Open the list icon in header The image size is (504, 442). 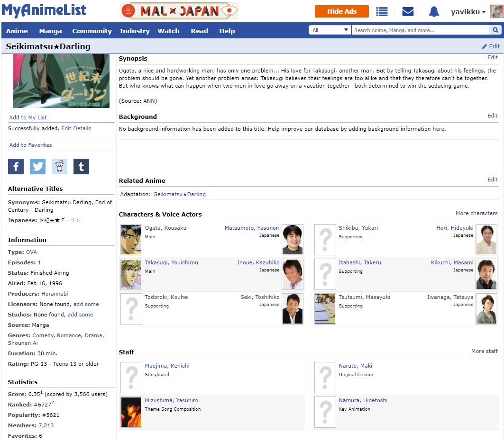[x=382, y=11]
